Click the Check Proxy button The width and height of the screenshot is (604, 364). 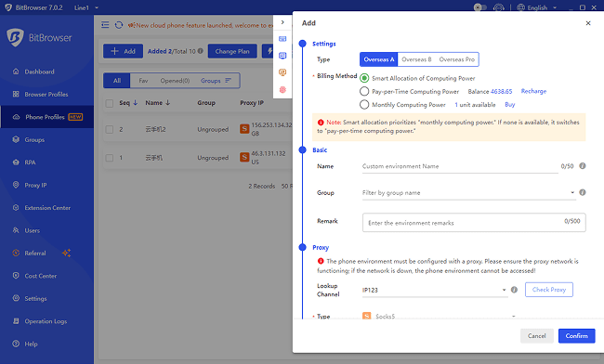coord(549,290)
